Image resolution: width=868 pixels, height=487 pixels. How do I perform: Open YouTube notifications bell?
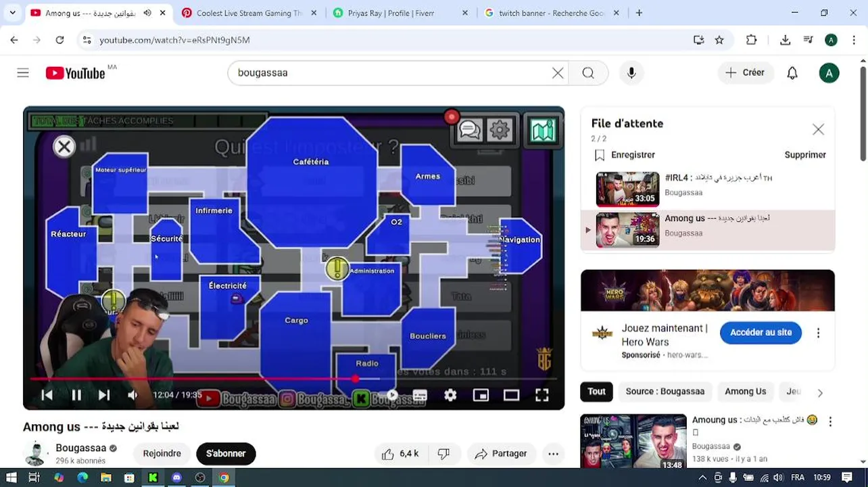point(792,73)
